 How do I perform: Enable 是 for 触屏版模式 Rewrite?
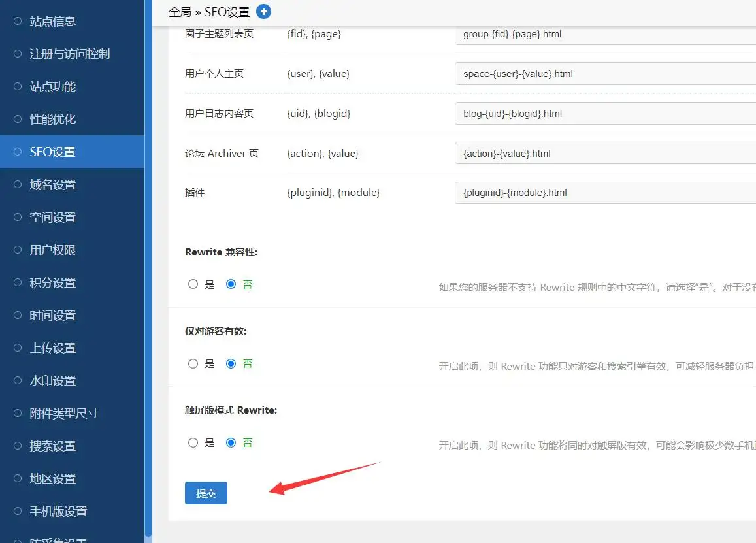pyautogui.click(x=193, y=442)
